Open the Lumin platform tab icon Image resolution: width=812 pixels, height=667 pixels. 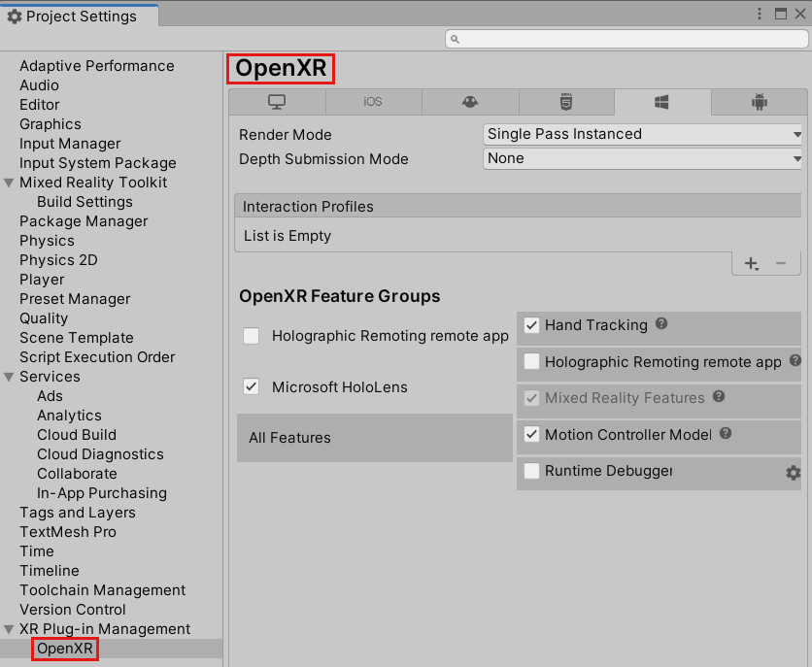click(x=470, y=102)
